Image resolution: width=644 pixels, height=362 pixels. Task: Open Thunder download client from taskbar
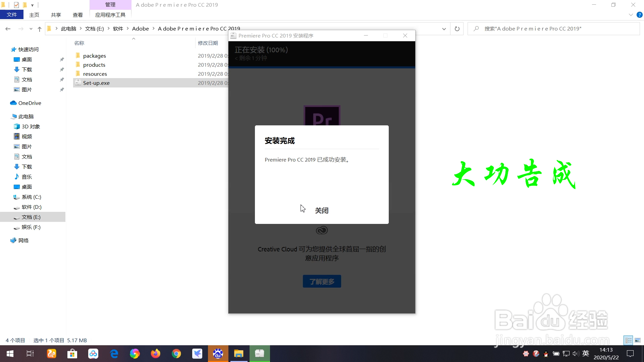pos(197,354)
